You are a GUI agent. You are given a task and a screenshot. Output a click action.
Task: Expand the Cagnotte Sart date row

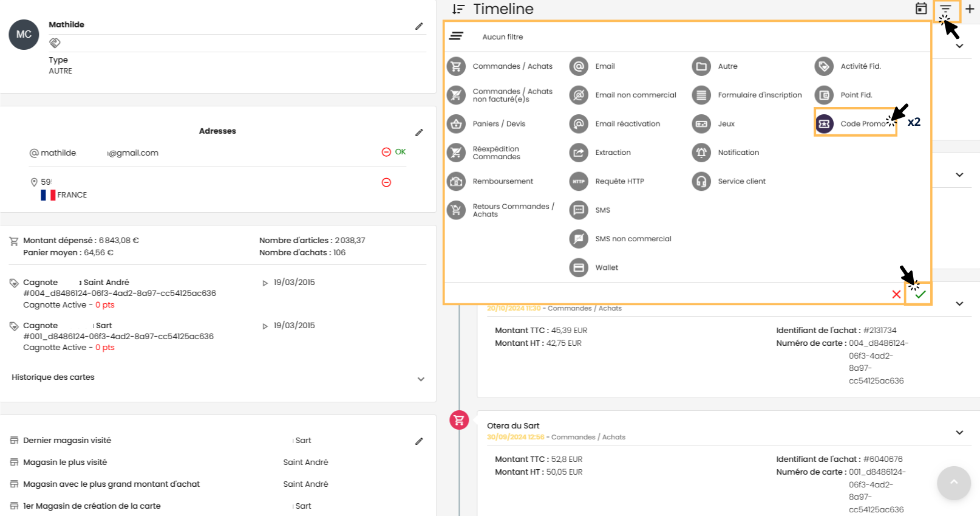point(265,326)
